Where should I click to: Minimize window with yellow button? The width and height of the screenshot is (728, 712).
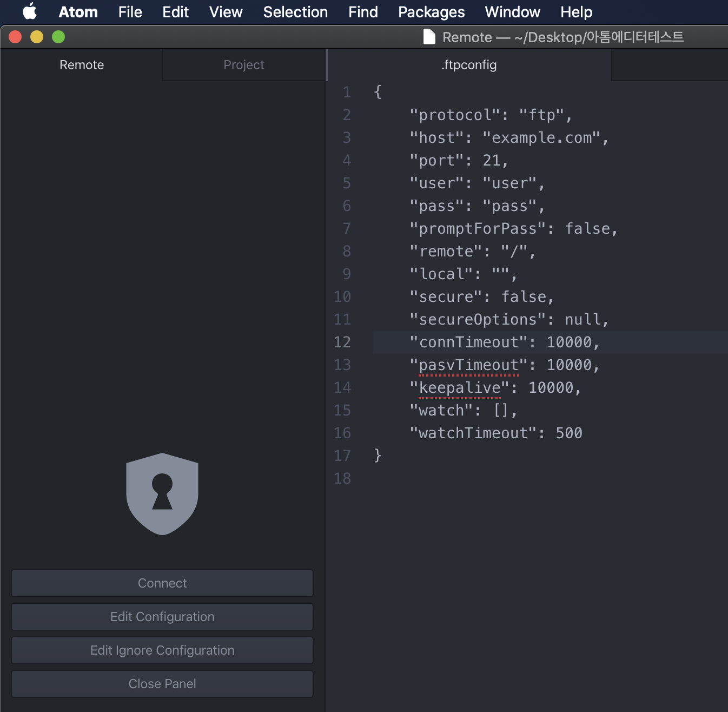click(37, 37)
